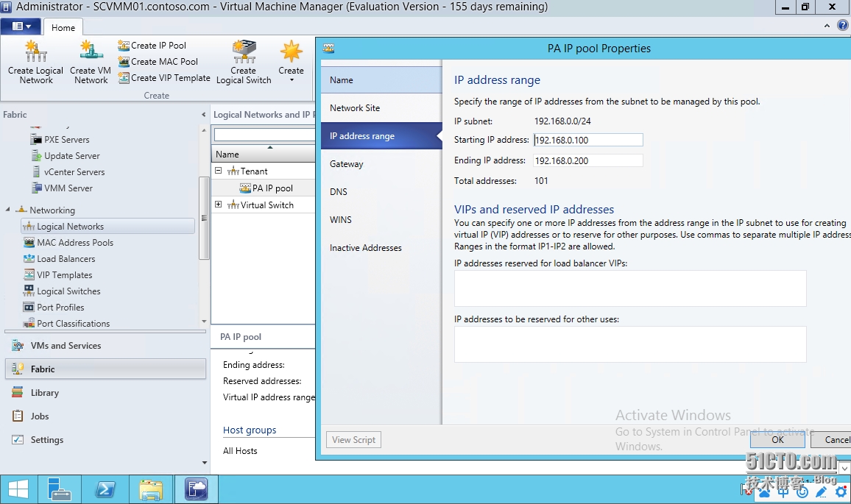The width and height of the screenshot is (851, 504).
Task: Click the Starting IP address field
Action: tap(588, 140)
